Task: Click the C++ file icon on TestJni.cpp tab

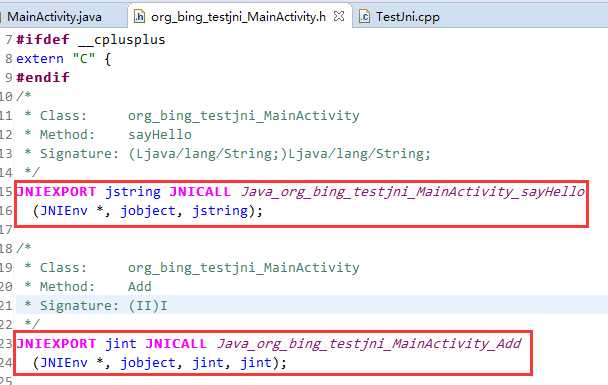Action: tap(364, 16)
